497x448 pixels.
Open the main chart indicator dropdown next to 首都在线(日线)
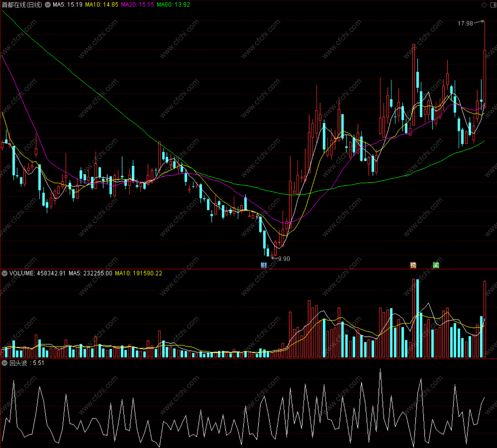[x=48, y=5]
